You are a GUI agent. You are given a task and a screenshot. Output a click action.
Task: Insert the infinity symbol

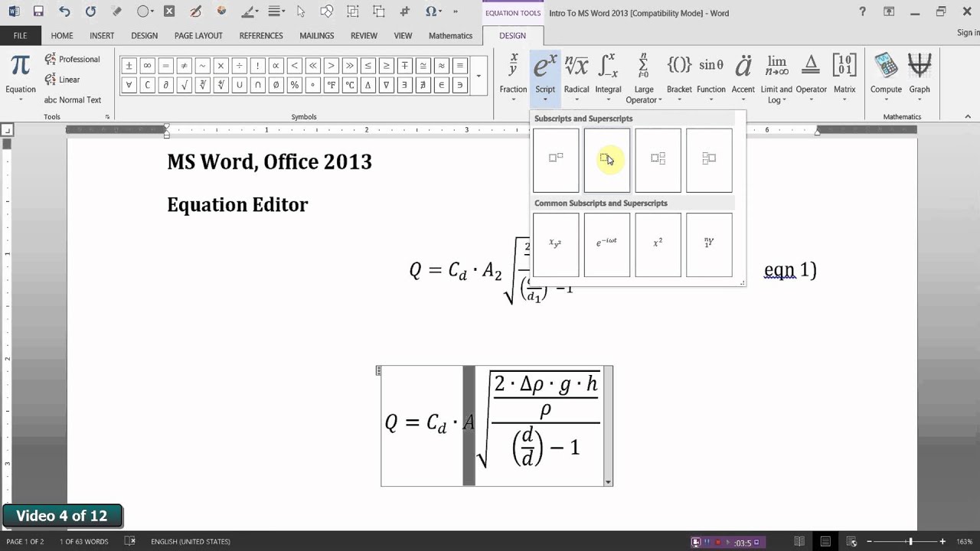pos(147,66)
